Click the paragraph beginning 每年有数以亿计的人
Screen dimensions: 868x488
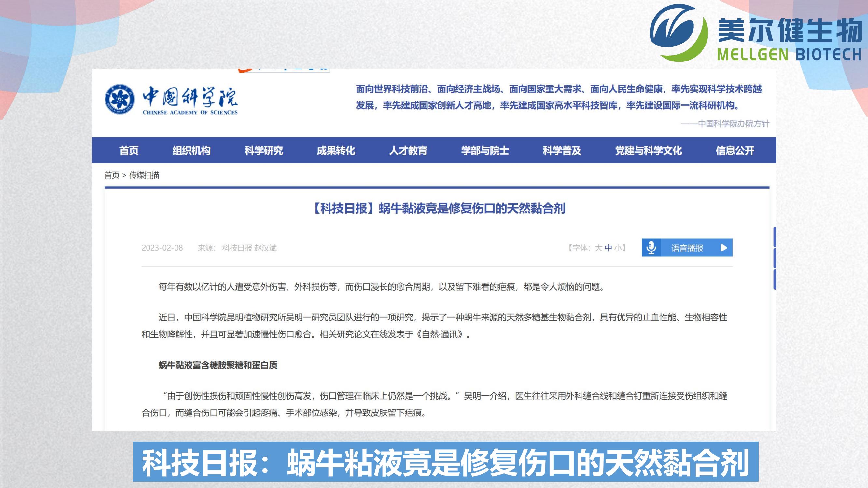[x=382, y=287]
